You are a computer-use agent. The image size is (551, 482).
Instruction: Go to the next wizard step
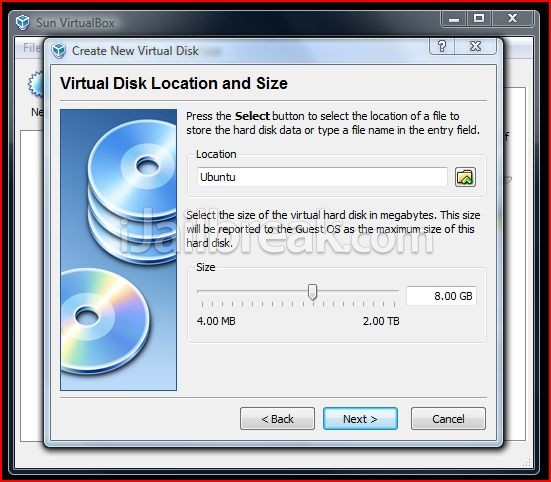point(360,418)
